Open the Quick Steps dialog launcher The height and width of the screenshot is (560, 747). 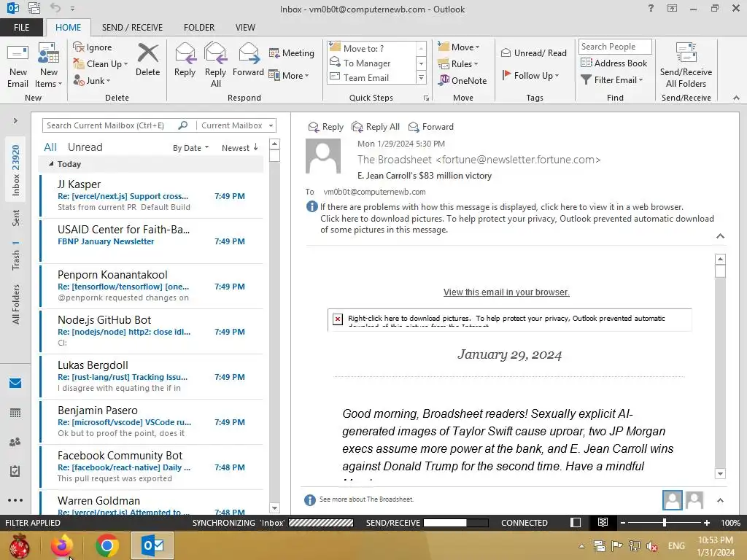426,98
